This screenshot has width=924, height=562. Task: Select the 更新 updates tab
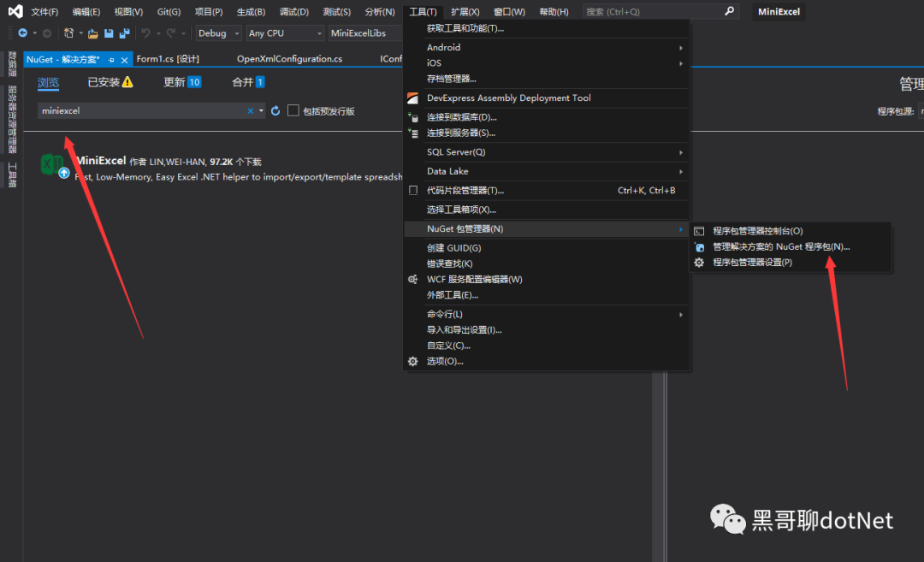182,82
